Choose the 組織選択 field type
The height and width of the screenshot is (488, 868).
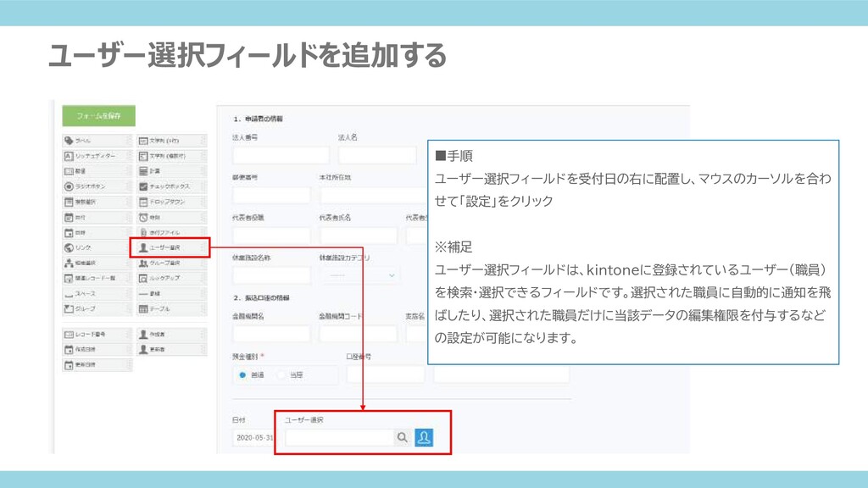(x=97, y=263)
